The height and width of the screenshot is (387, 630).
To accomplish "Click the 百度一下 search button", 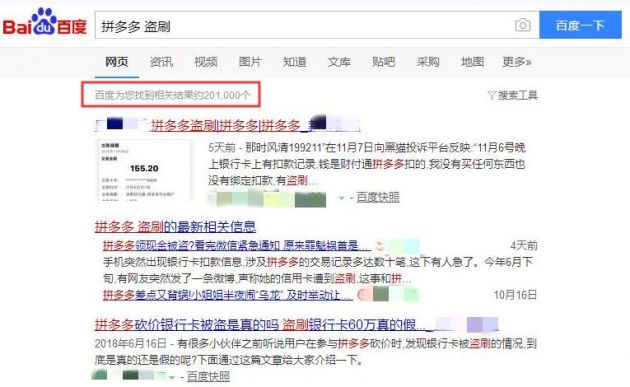I will (580, 25).
